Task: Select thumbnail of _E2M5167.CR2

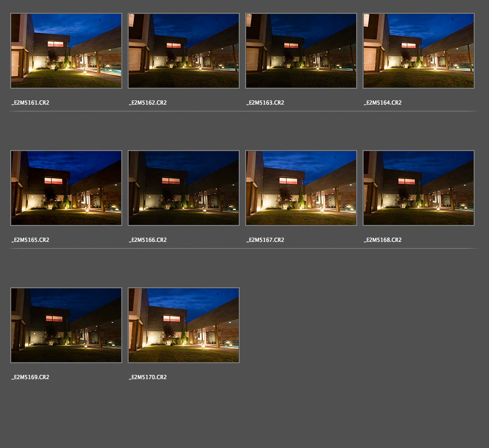Action: pos(301,188)
